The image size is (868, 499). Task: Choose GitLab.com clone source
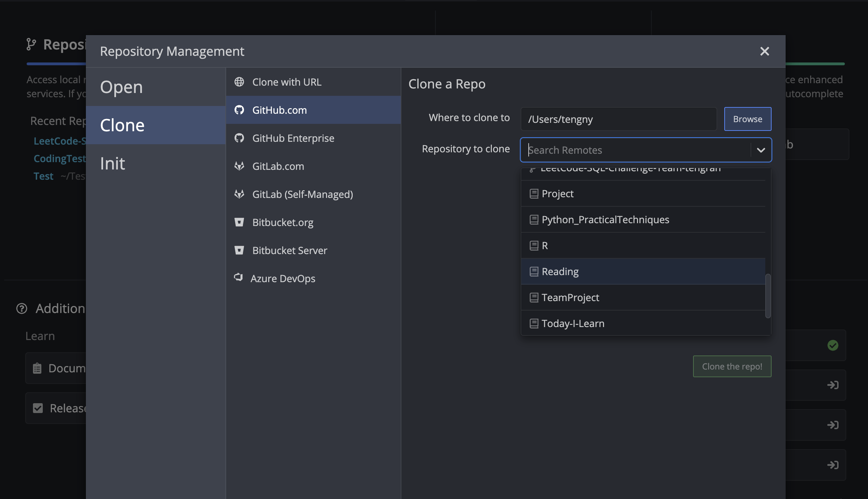(313, 166)
